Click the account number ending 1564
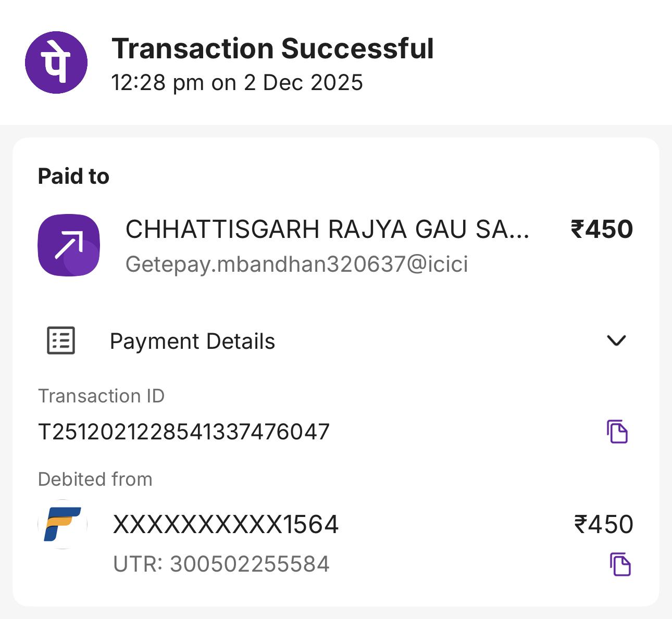Viewport: 672px width, 619px height. click(226, 524)
